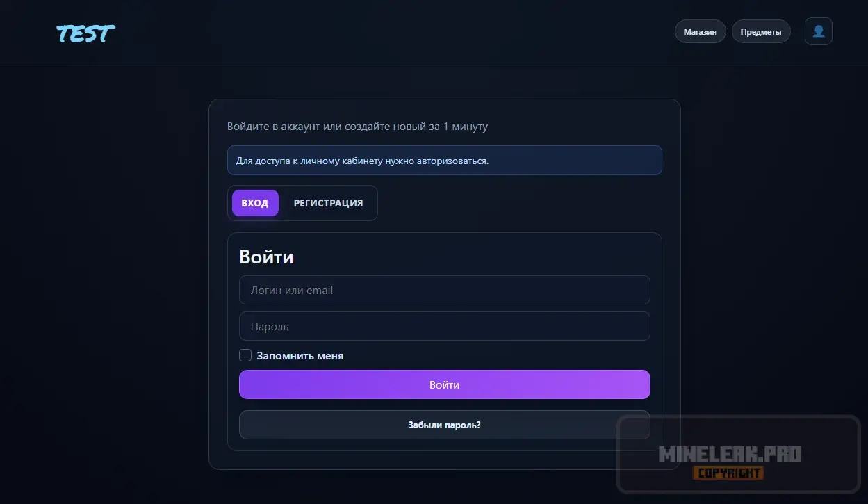
Task: Focus the Пароль input field
Action: (444, 326)
